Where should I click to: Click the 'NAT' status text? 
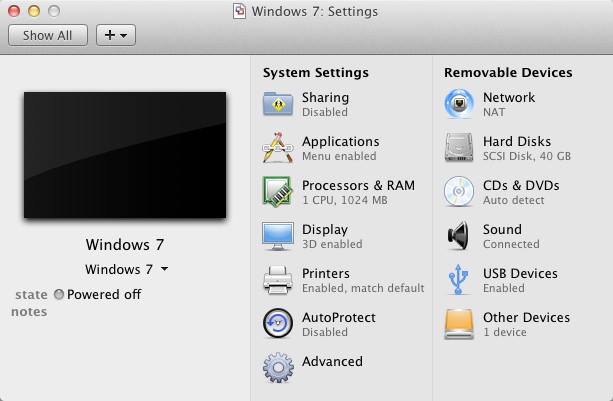tap(494, 113)
